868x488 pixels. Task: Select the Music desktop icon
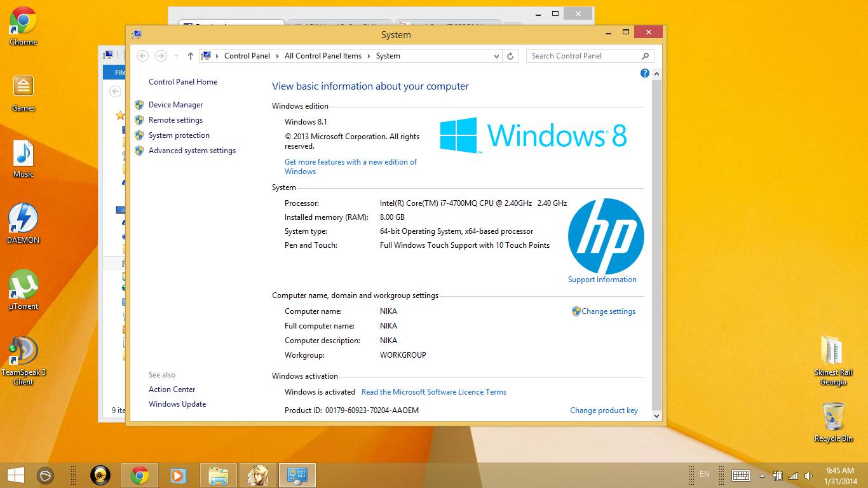click(23, 159)
